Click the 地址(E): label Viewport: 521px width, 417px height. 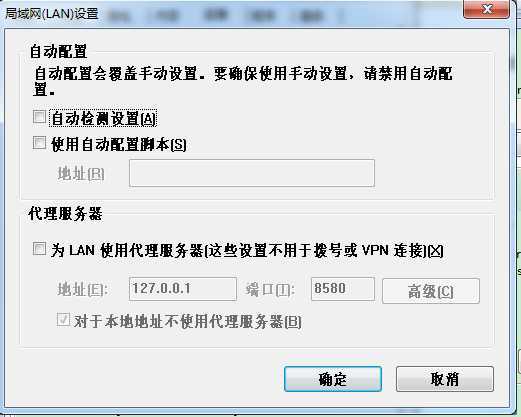click(x=82, y=289)
